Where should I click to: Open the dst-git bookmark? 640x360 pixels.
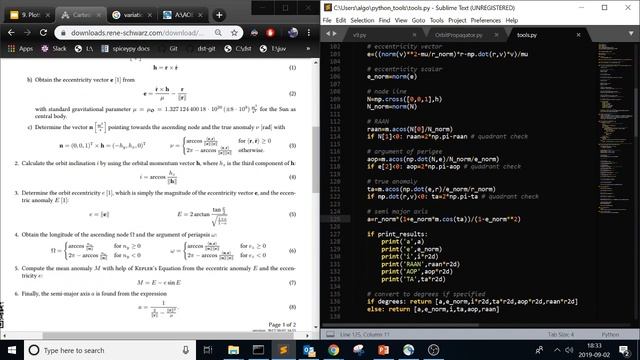(202, 49)
